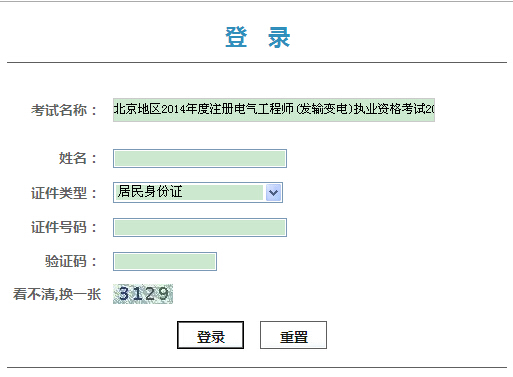Click the 考试名称 exam name field
This screenshot has width=513, height=377.
coord(274,110)
